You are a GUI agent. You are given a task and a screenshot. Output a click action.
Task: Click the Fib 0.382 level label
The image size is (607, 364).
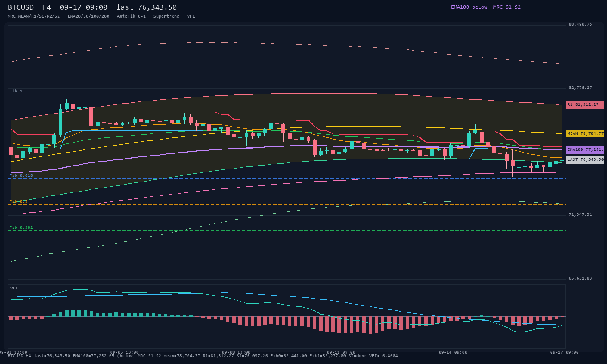click(x=21, y=227)
